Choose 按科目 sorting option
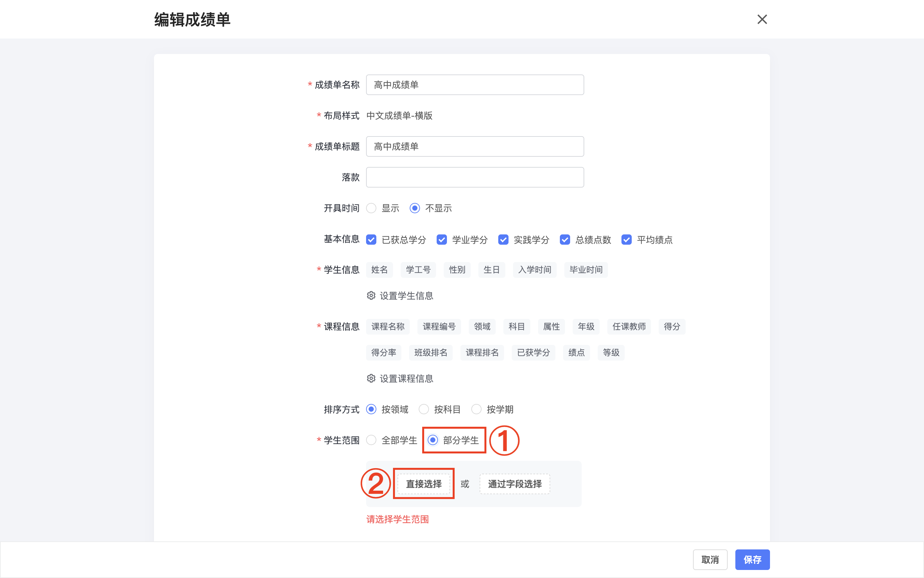The image size is (924, 578). tap(424, 409)
